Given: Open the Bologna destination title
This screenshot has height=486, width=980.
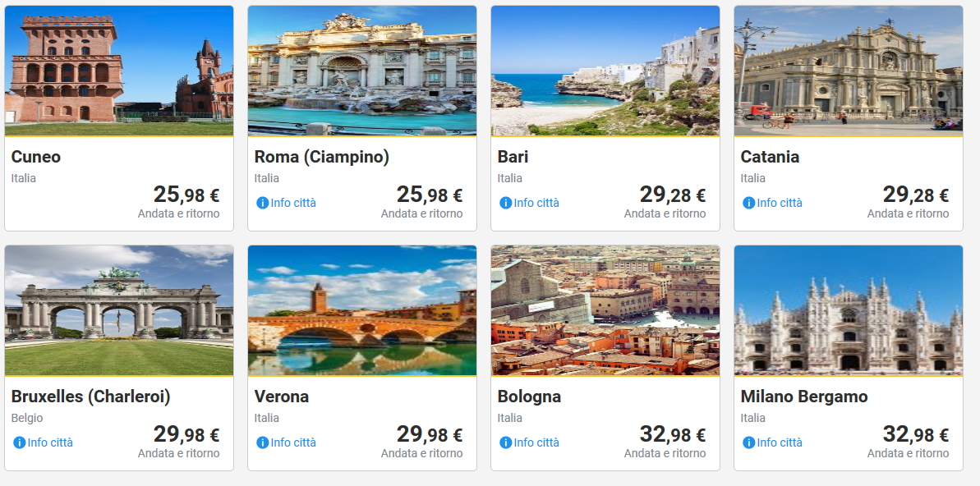Looking at the screenshot, I should 529,397.
